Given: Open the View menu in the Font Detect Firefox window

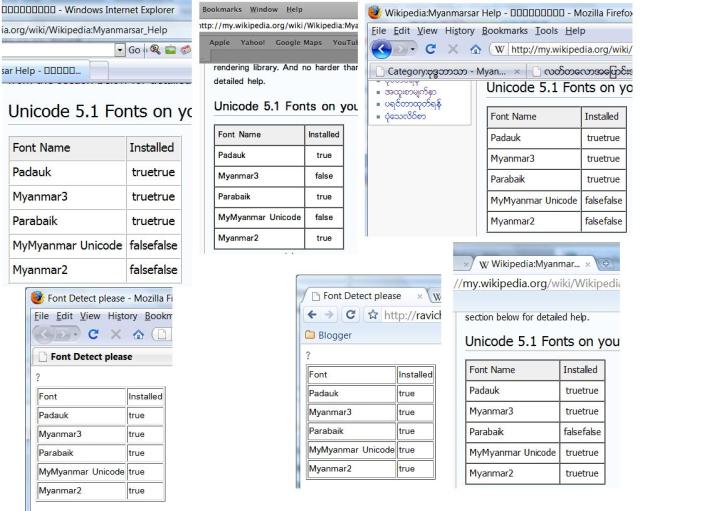Looking at the screenshot, I should (90, 316).
